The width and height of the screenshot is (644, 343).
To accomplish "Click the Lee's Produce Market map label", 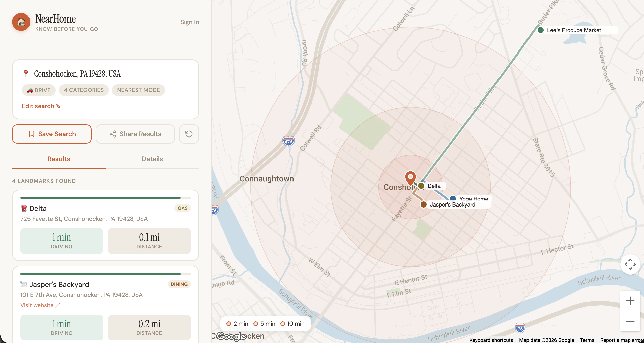I will click(x=574, y=30).
